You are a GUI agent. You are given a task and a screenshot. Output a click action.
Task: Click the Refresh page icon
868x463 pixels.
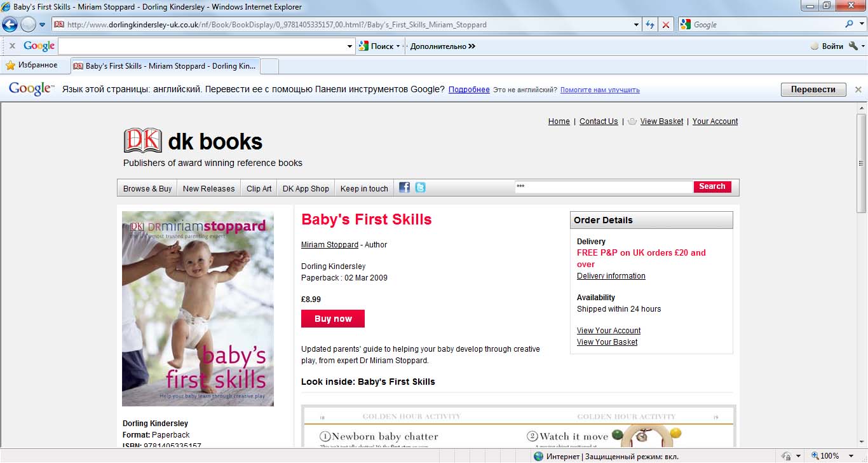click(x=650, y=25)
